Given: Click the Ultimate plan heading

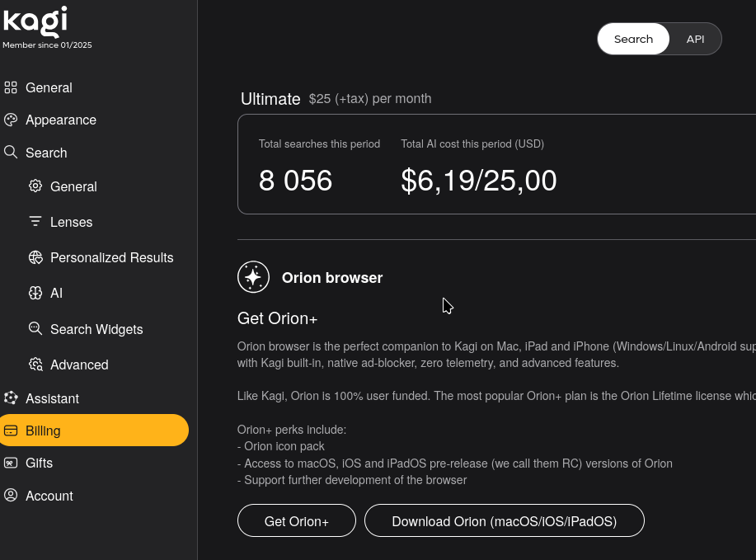Looking at the screenshot, I should tap(270, 99).
